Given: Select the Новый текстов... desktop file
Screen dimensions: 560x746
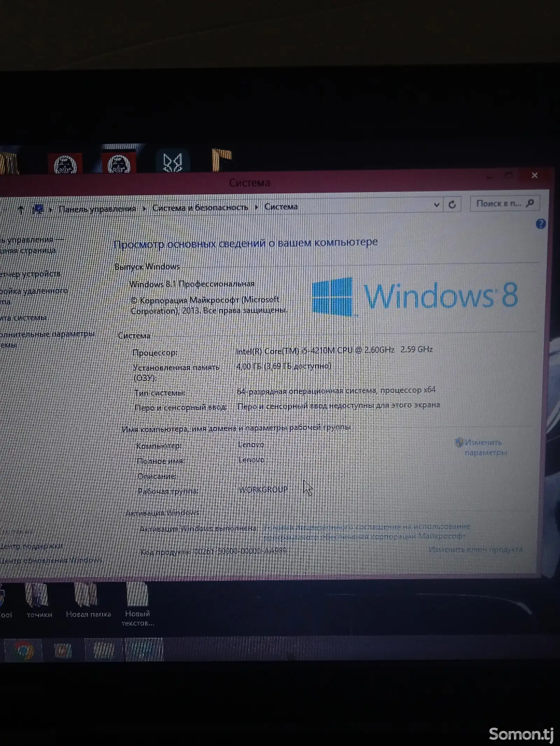Looking at the screenshot, I should pos(138,604).
